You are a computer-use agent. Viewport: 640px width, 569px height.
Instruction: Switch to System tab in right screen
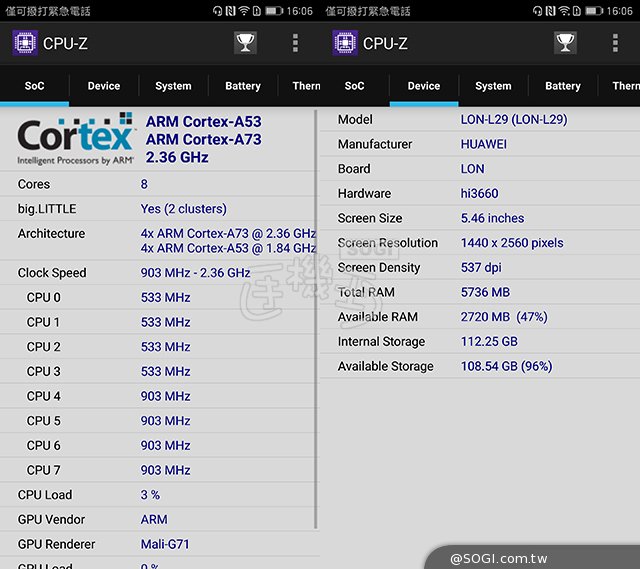(x=493, y=86)
